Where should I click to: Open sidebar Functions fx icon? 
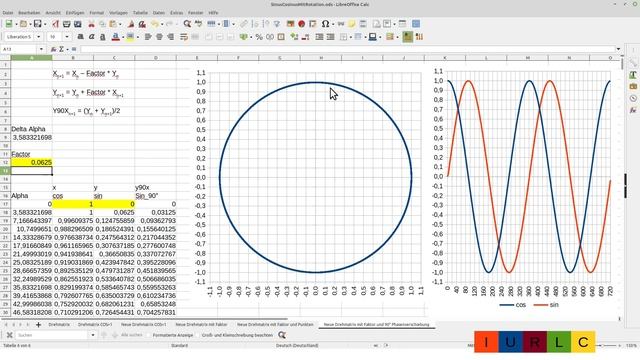coord(633,110)
